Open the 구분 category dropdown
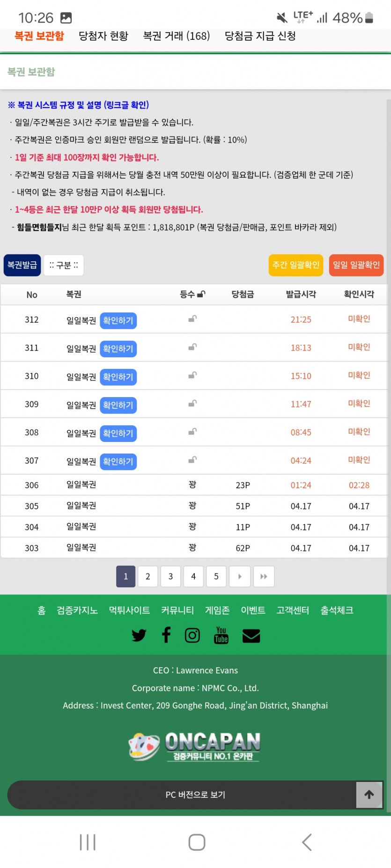The height and width of the screenshot is (868, 391). click(x=64, y=265)
